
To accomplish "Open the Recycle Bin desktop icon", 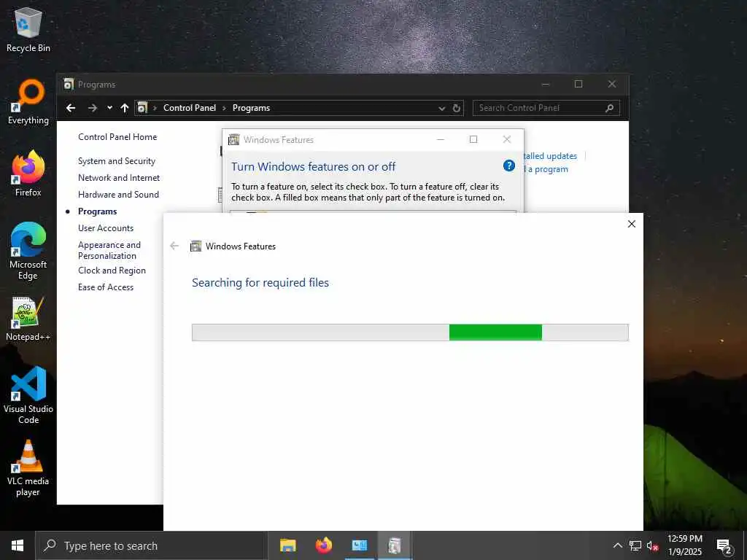I will click(28, 29).
